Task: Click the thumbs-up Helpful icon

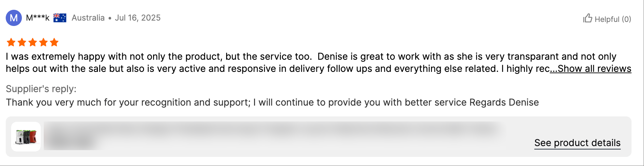Action: tap(587, 18)
